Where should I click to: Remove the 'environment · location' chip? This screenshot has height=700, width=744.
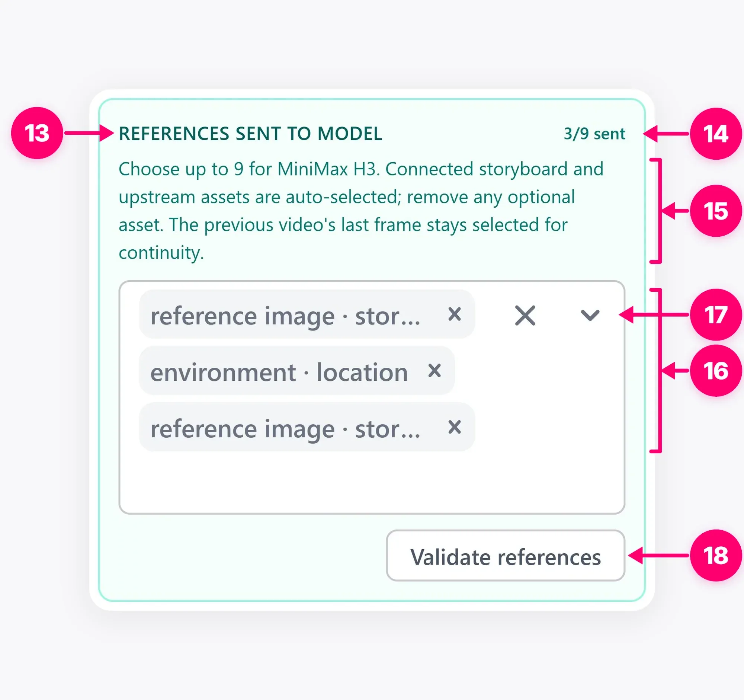434,371
